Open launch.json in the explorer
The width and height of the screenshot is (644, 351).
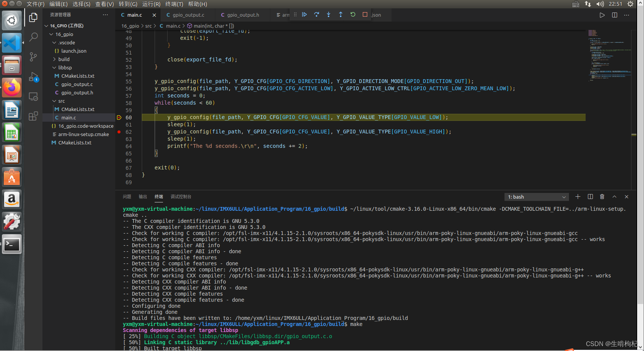click(x=74, y=51)
